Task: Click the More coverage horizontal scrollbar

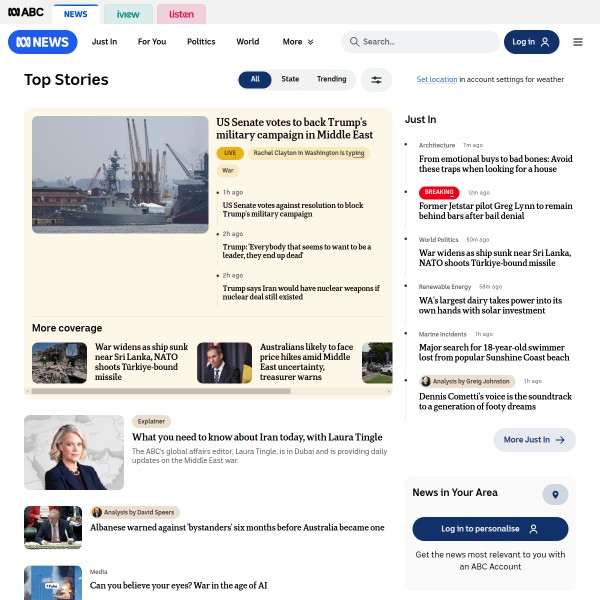Action: pos(160,391)
